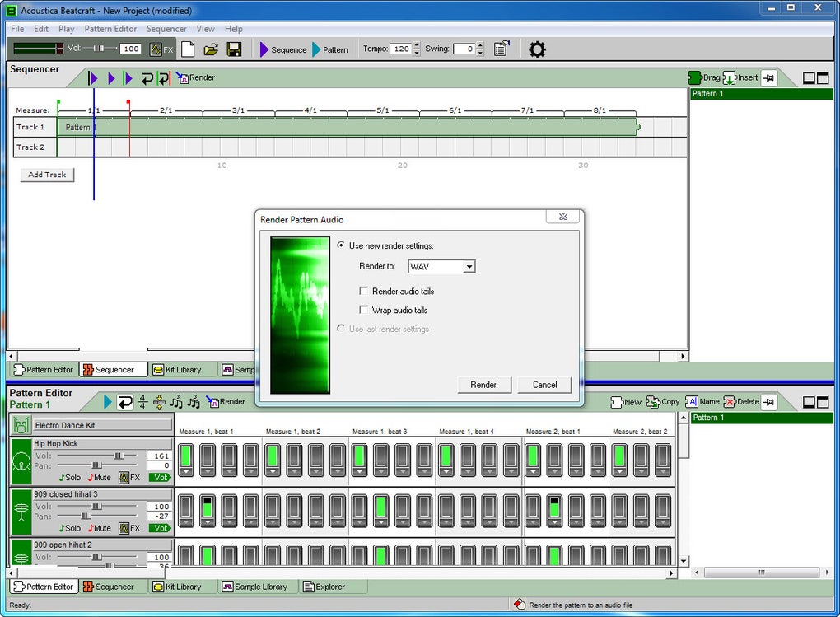Increase tempo with up stepper arrow
Image resolution: width=840 pixels, height=617 pixels.
[x=418, y=45]
